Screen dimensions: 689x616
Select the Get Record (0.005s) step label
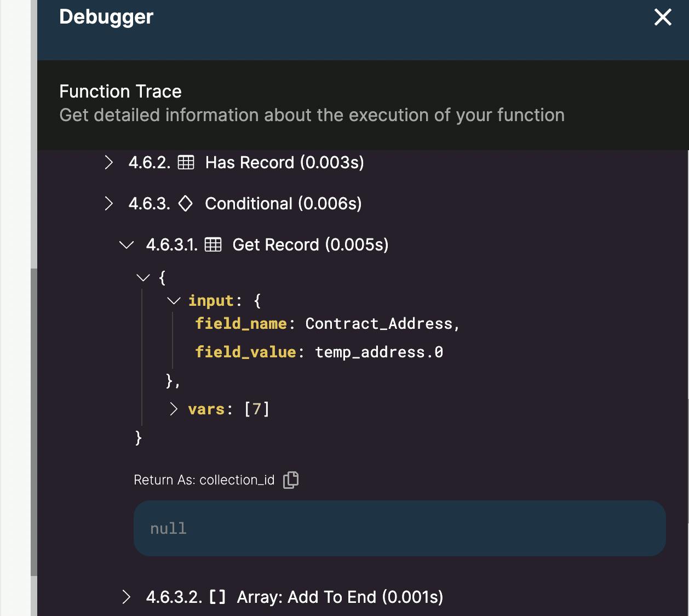310,244
